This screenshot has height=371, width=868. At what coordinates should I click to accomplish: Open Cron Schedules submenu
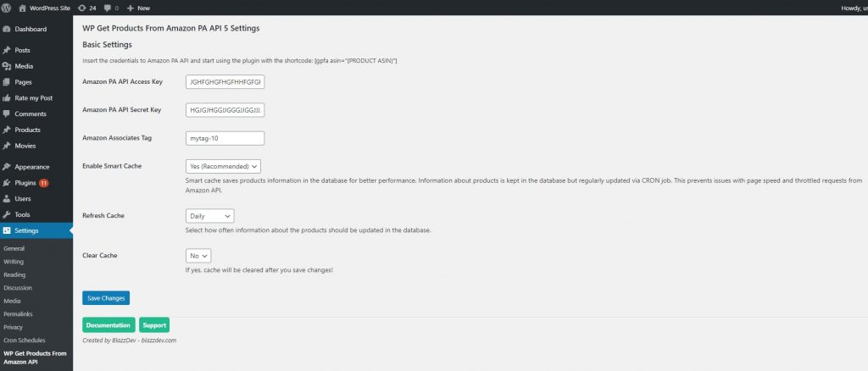click(25, 341)
